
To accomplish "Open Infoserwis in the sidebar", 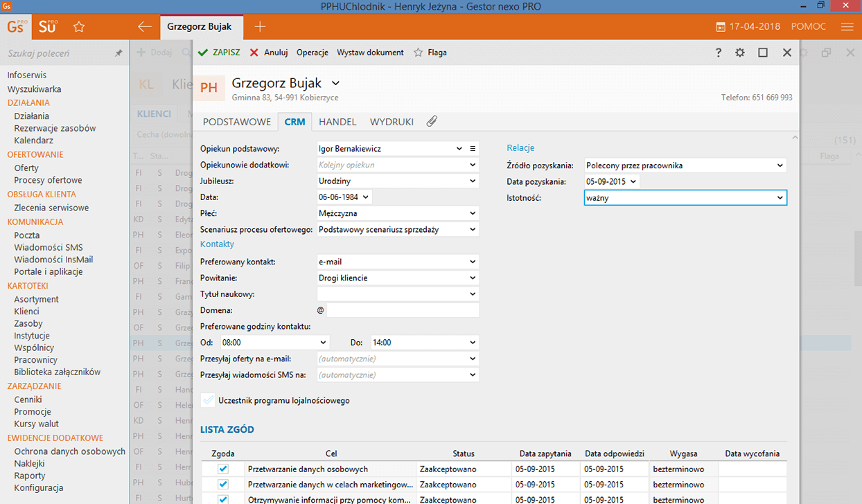I will 27,75.
